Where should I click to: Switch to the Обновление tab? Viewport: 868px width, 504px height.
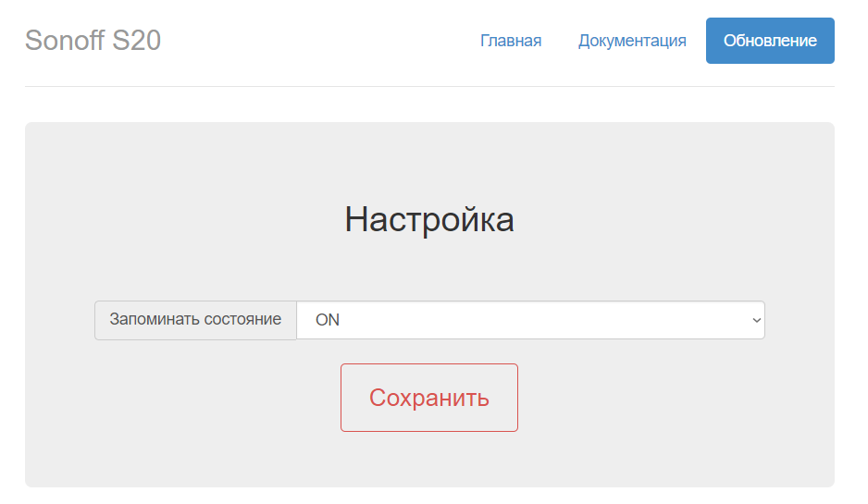pos(770,41)
